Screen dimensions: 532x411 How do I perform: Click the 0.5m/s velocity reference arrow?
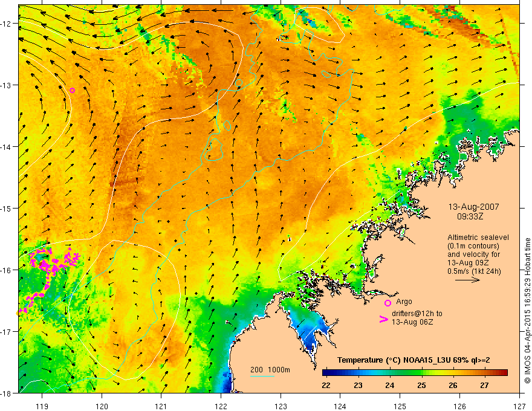pos(467,280)
